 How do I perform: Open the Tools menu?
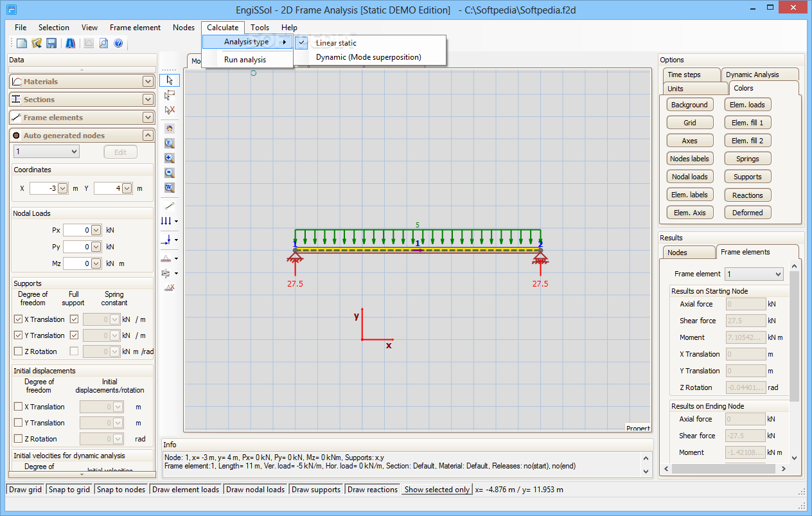click(260, 28)
